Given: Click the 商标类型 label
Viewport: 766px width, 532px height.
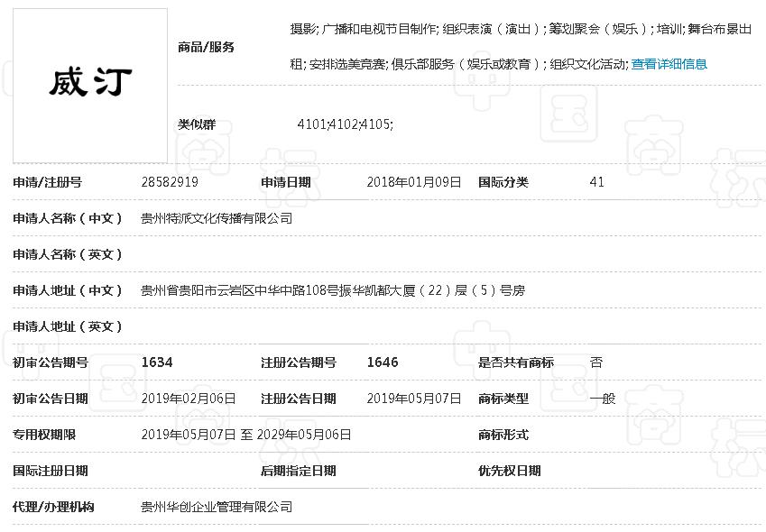Looking at the screenshot, I should tap(503, 399).
